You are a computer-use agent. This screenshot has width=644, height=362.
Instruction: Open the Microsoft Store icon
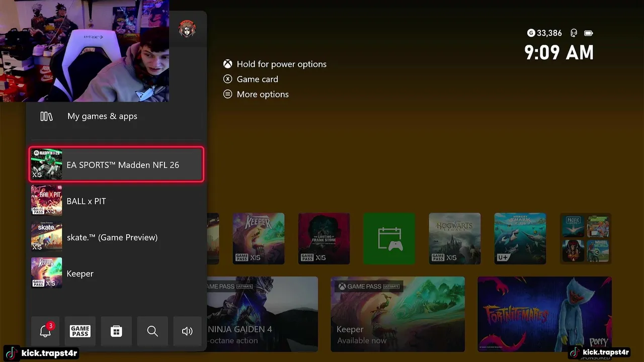coord(116,331)
